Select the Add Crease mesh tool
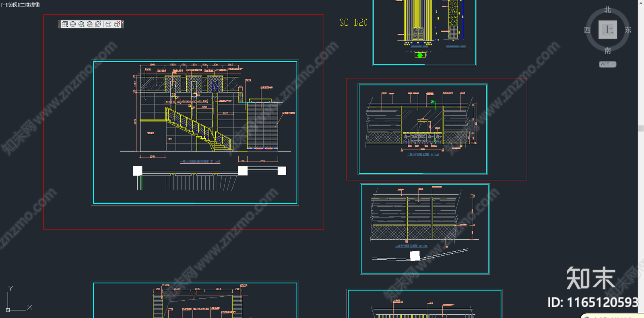The height and width of the screenshot is (318, 644). 108,25
